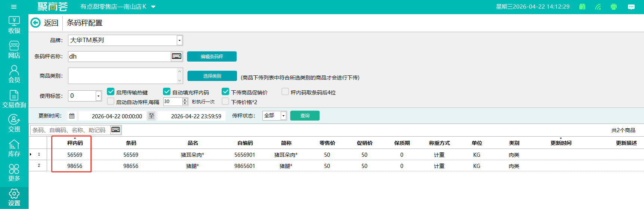Click the 品名 column header
The height and width of the screenshot is (209, 644).
192,143
